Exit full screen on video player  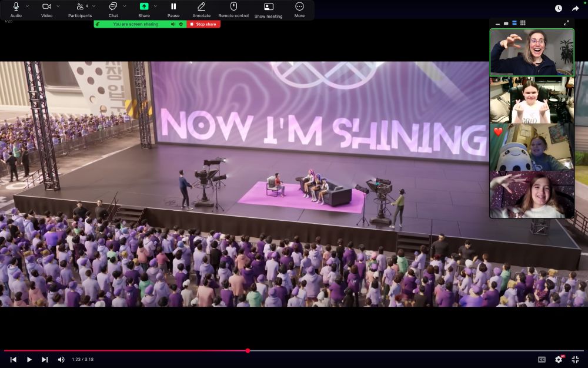click(575, 359)
